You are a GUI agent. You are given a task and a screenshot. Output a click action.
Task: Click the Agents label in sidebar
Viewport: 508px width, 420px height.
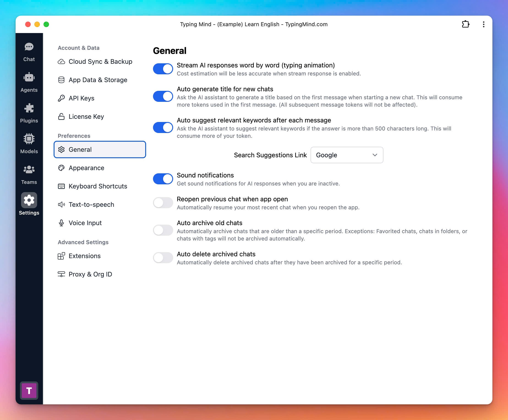29,90
